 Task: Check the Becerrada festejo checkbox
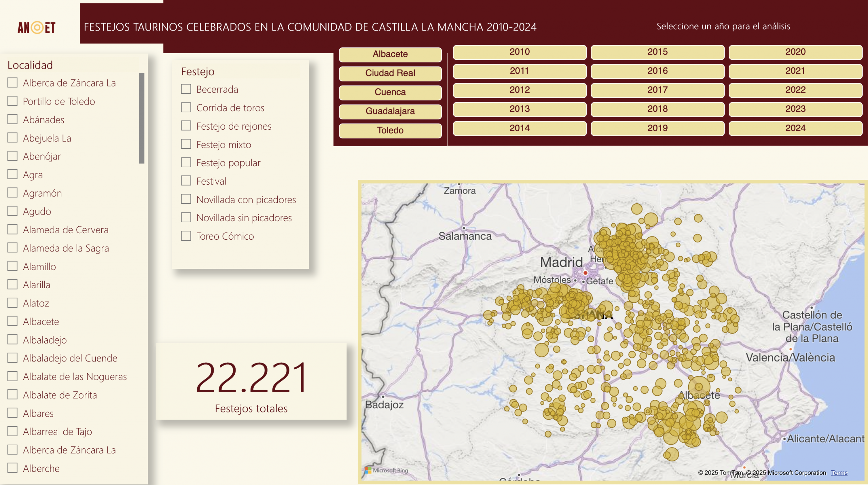[x=186, y=89]
